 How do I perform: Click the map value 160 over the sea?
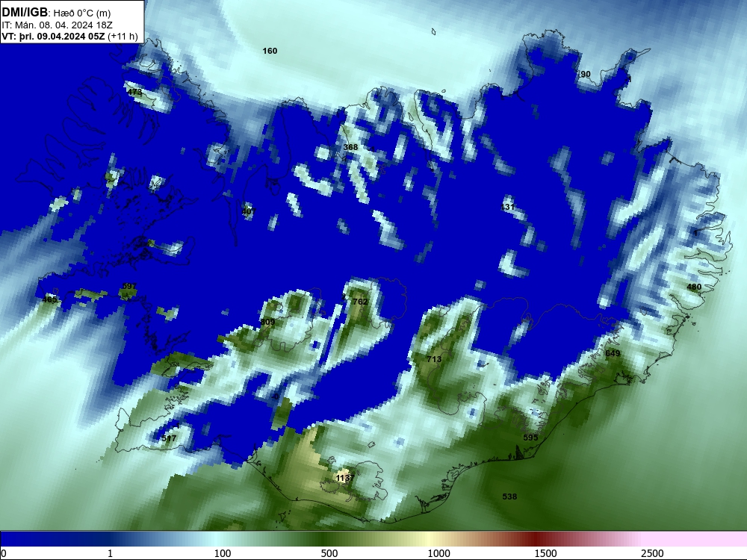(x=270, y=51)
